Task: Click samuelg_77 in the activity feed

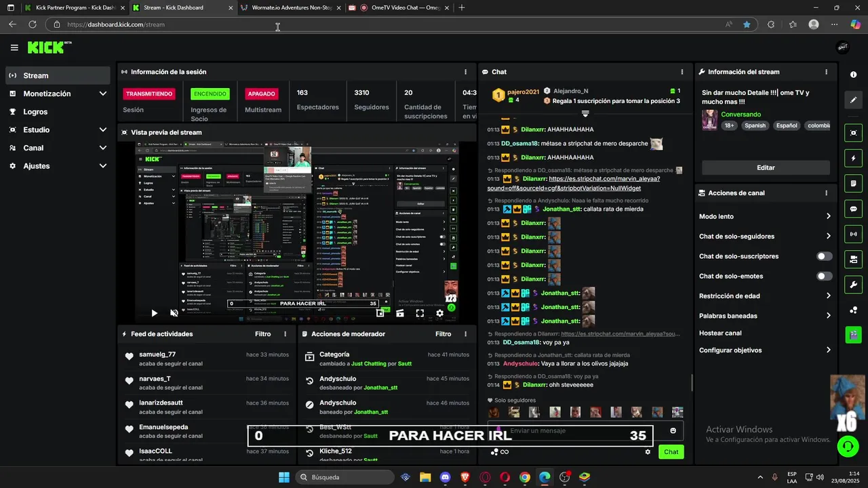Action: (x=157, y=354)
